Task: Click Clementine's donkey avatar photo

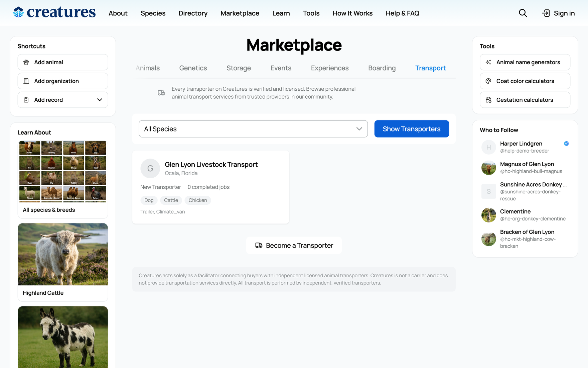Action: 489,215
